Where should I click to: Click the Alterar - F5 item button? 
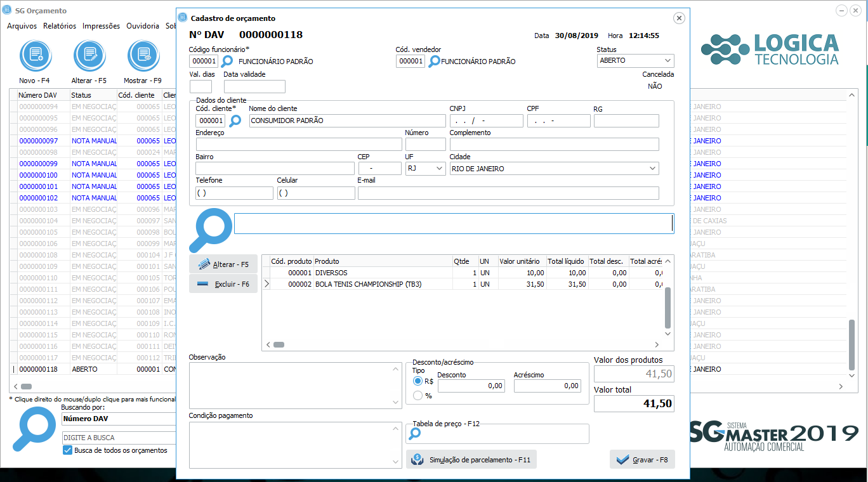click(223, 264)
